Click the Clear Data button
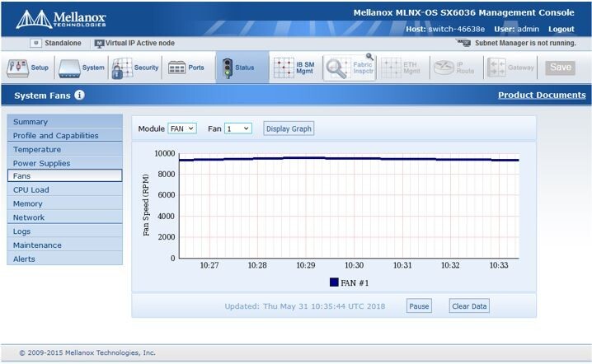Image resolution: width=592 pixels, height=364 pixels. [469, 306]
